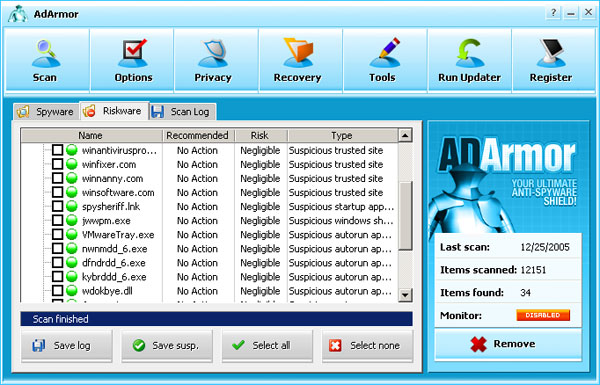Check the nwnmdd_6.exe checkbox
600x385 pixels.
57,248
